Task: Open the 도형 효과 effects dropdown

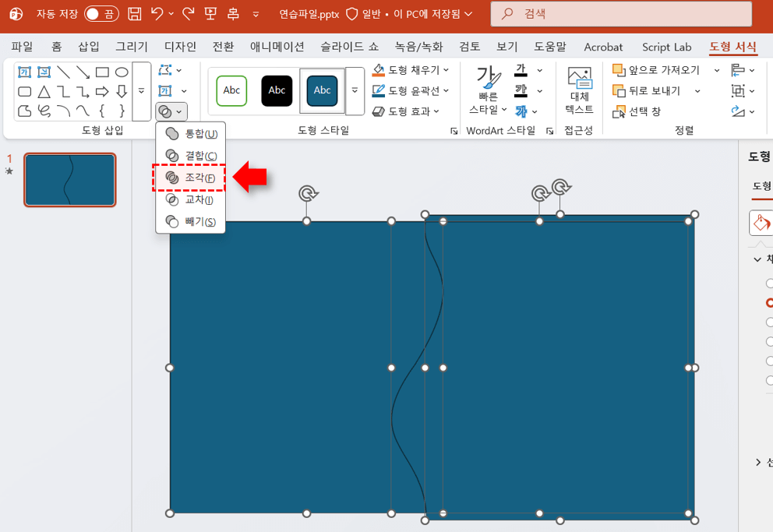Action: point(406,111)
